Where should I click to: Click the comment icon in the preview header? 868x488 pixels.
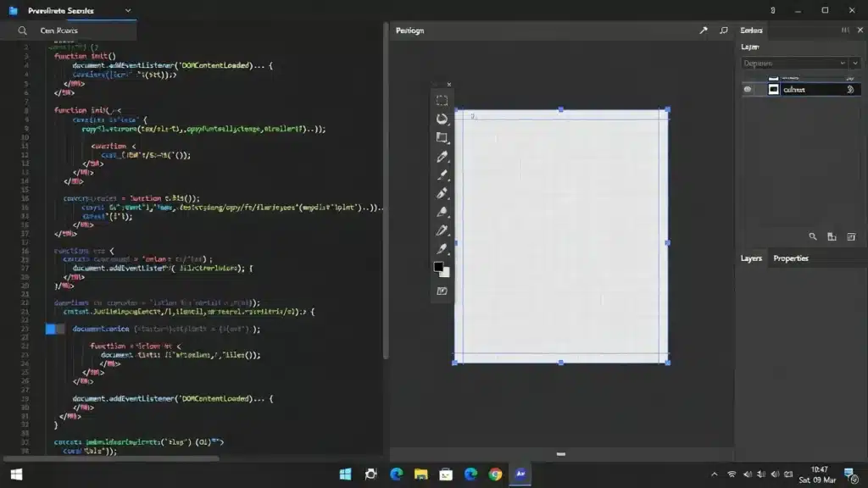[x=723, y=30]
